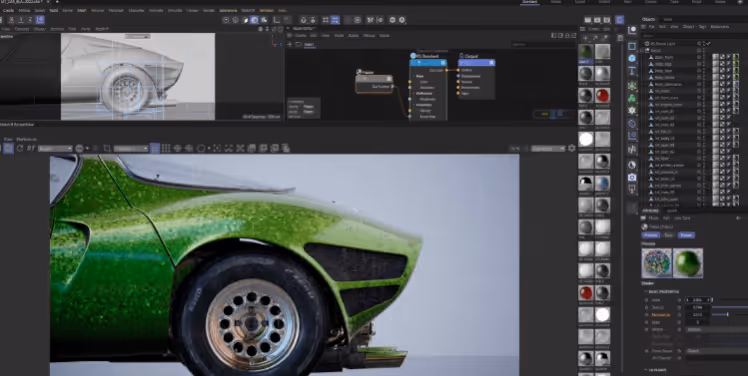The width and height of the screenshot is (748, 376).
Task: Switch to the Standard layout tab
Action: tap(530, 2)
